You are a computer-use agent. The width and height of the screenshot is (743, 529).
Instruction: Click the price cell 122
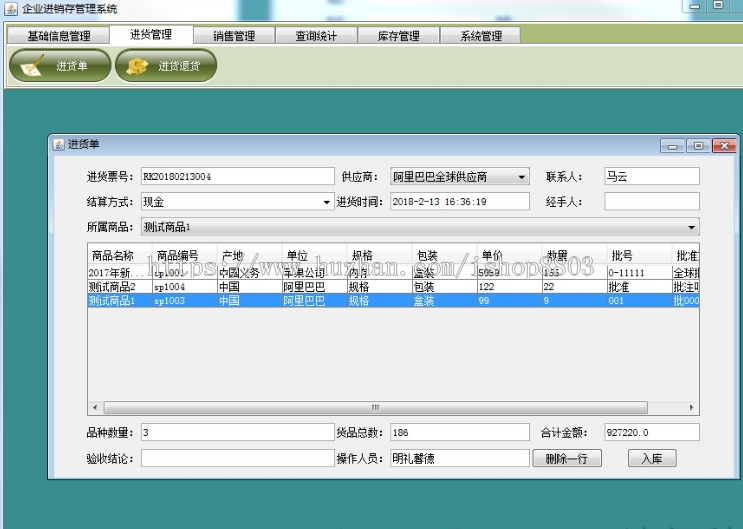click(509, 287)
